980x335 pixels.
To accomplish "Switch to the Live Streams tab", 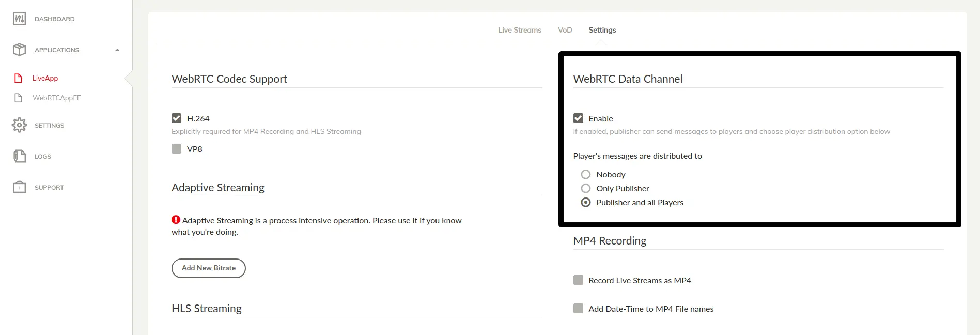I will [x=520, y=30].
